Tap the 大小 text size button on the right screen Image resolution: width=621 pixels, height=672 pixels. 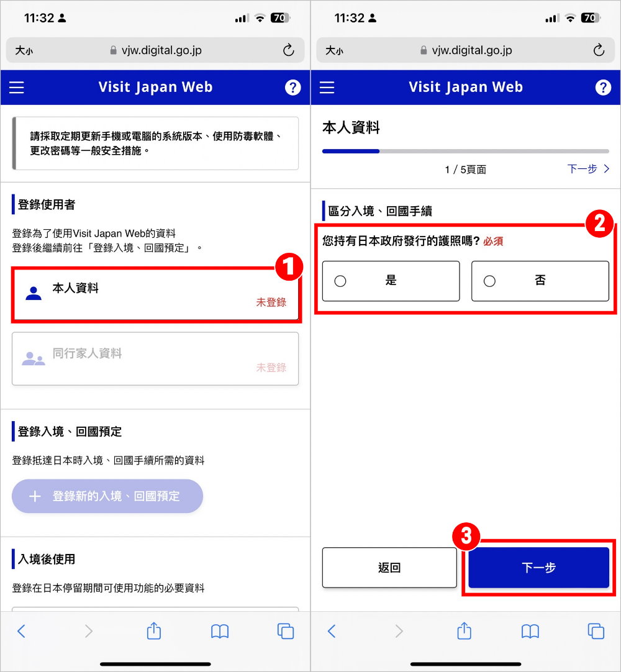tap(334, 50)
